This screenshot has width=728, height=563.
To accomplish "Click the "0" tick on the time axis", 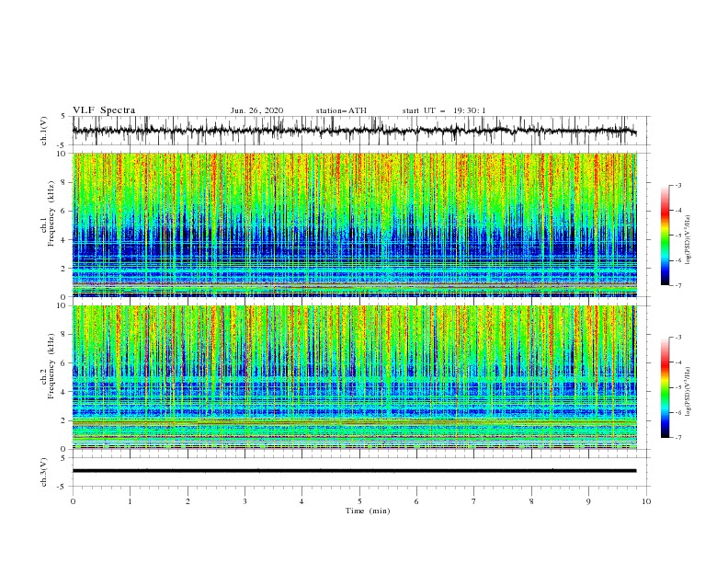I will pos(73,501).
